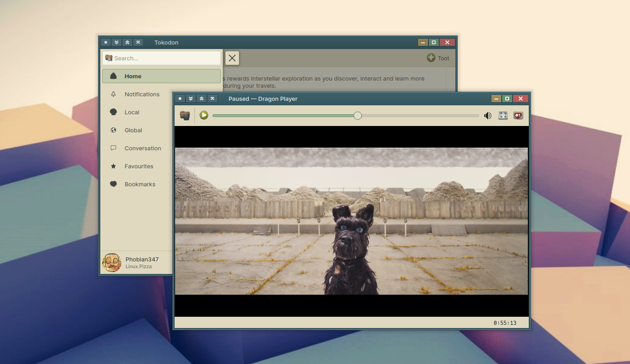Open Favourites in Tokodon sidebar
This screenshot has height=364, width=630.
pyautogui.click(x=137, y=166)
